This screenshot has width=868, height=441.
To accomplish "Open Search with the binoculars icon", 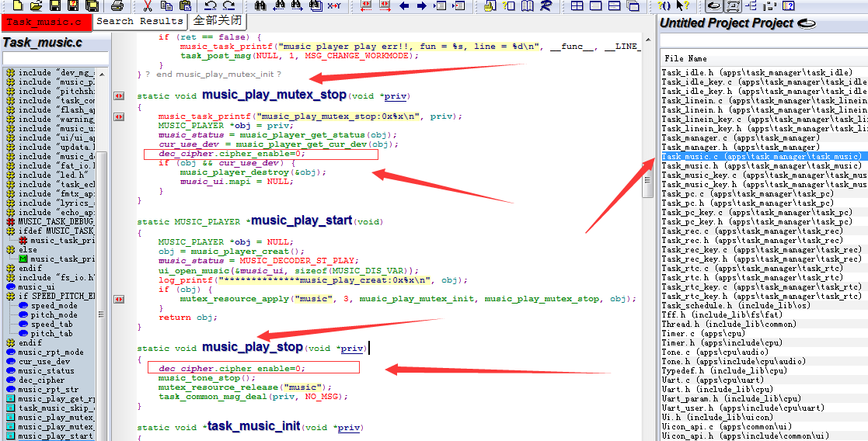I will click(x=260, y=6).
